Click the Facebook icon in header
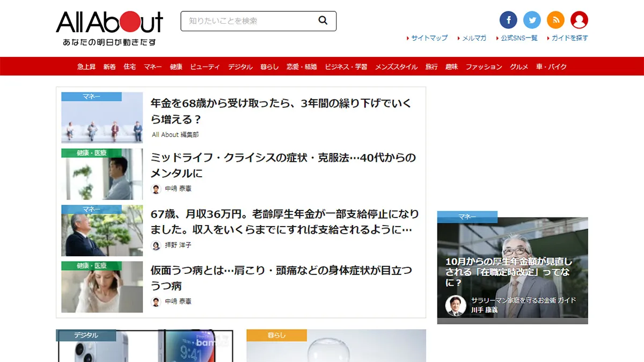Image resolution: width=644 pixels, height=362 pixels. point(508,20)
